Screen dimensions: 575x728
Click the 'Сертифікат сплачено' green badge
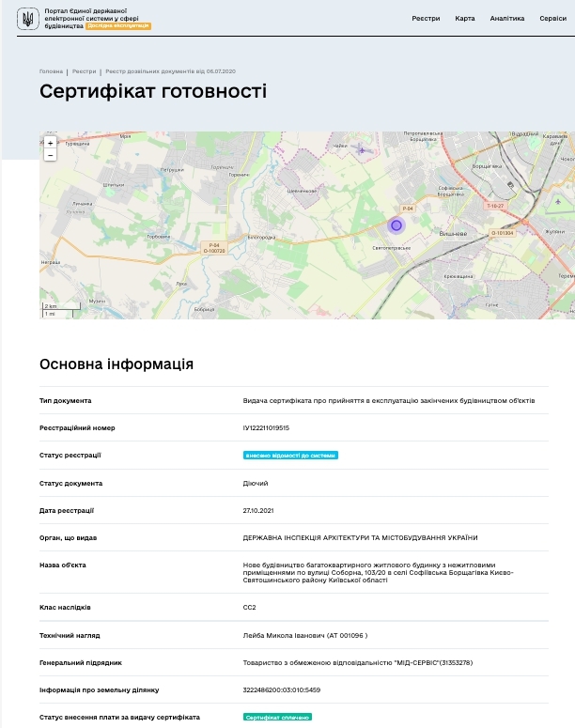click(x=277, y=718)
